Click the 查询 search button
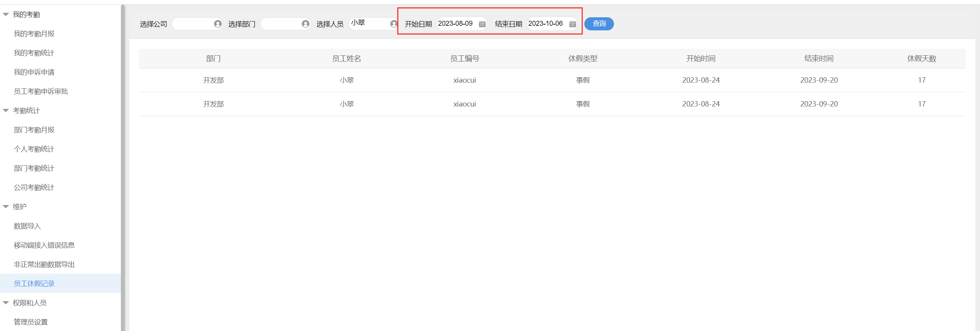 tap(599, 24)
